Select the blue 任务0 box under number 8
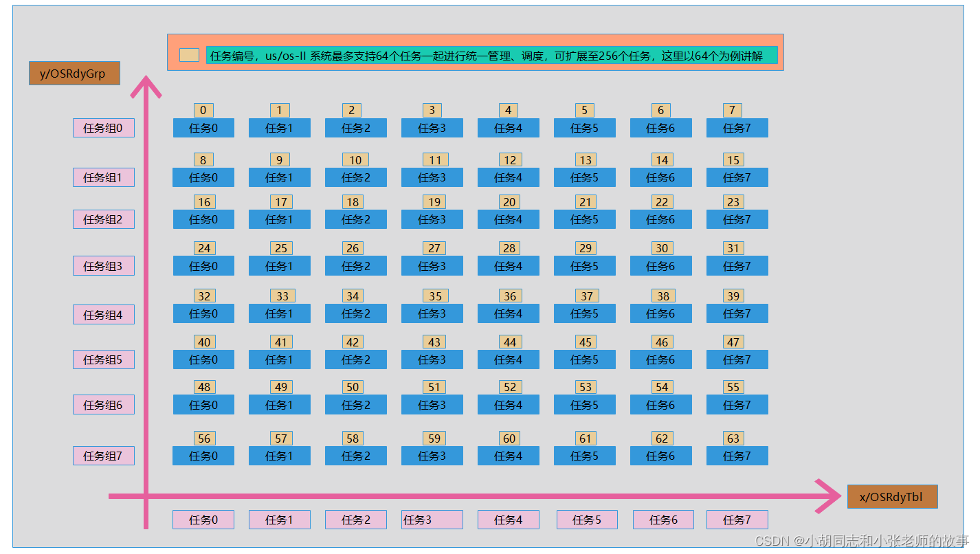980x554 pixels. 203,177
